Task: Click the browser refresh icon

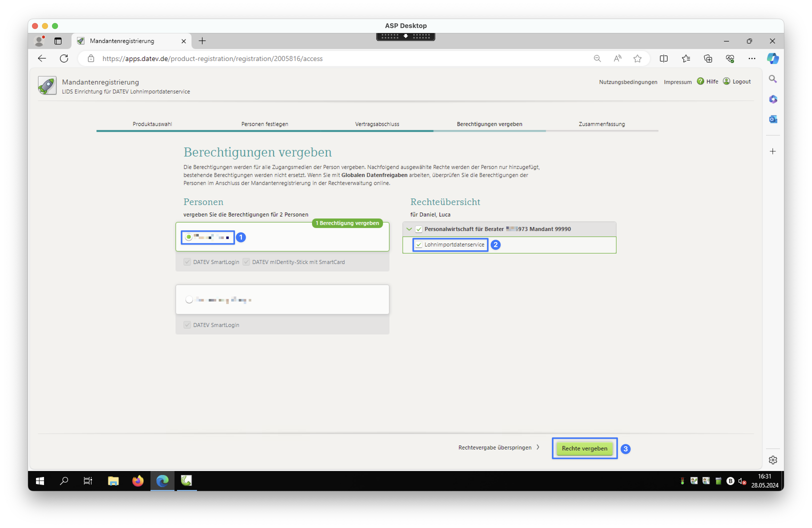Action: 64,59
